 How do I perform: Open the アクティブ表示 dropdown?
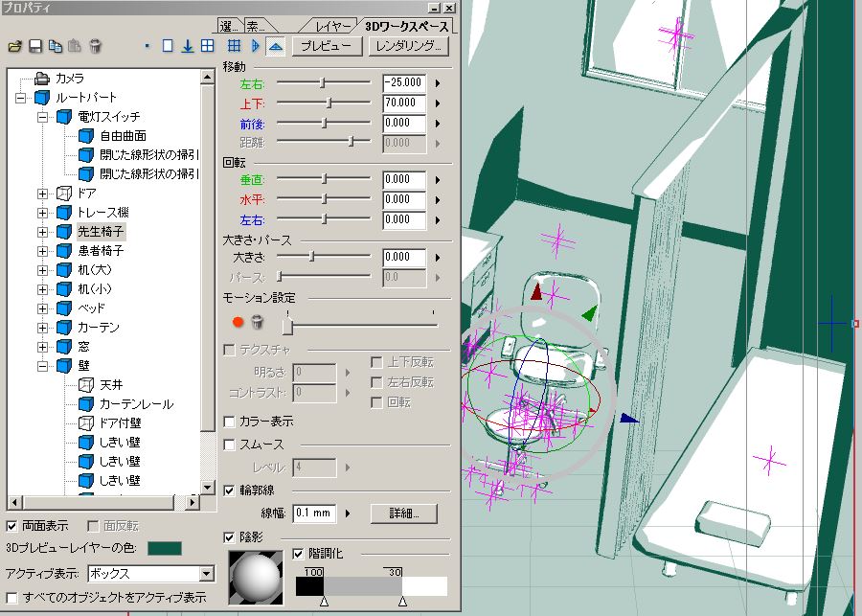pos(206,574)
